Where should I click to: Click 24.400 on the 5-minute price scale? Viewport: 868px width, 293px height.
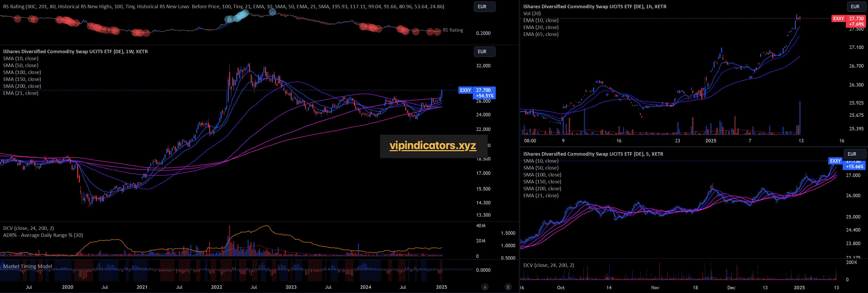click(853, 230)
